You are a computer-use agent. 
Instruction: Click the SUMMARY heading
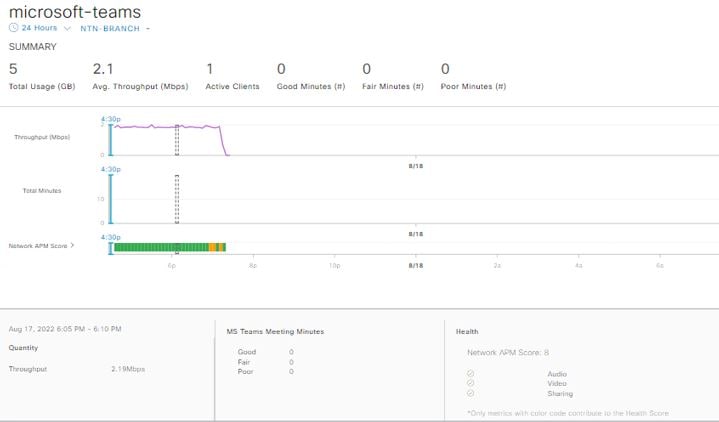(33, 47)
